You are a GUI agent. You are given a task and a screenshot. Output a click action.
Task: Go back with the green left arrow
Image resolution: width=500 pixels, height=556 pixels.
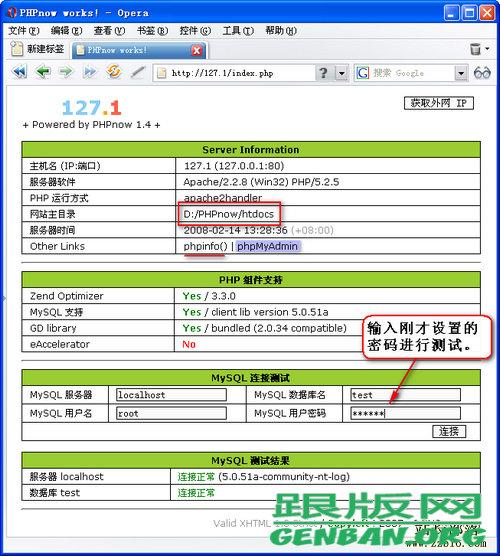pyautogui.click(x=43, y=72)
